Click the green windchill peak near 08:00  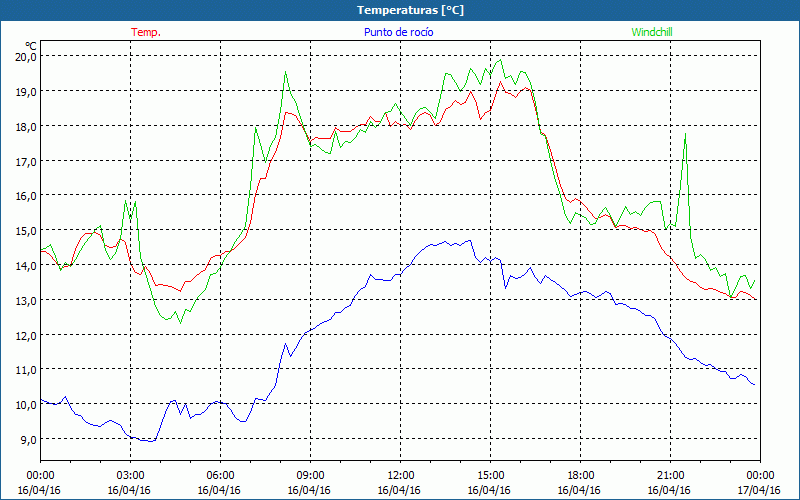pyautogui.click(x=285, y=72)
